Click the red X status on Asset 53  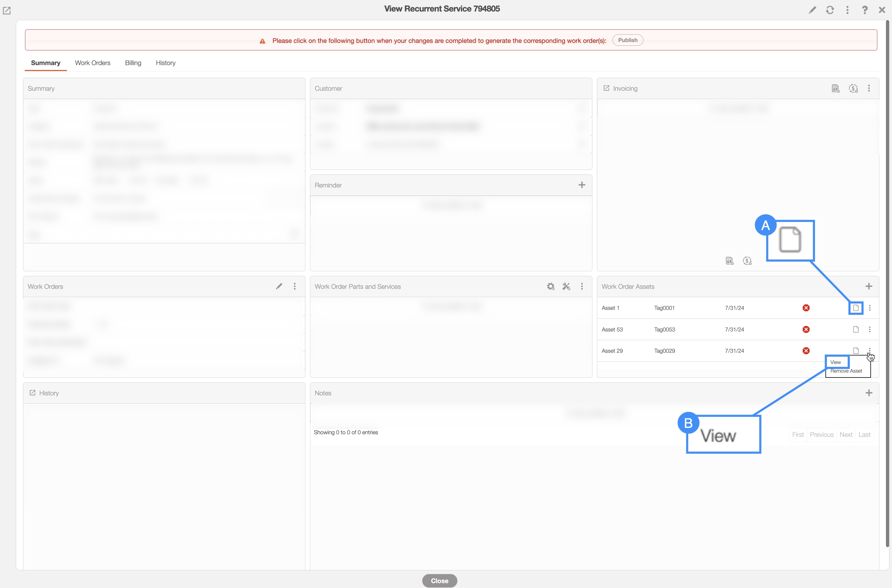(x=806, y=329)
